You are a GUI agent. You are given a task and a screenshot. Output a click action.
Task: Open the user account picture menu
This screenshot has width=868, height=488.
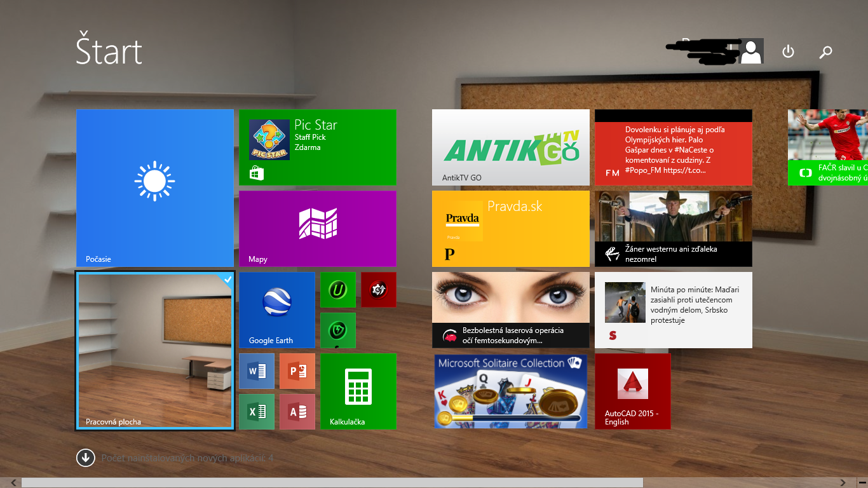(752, 51)
